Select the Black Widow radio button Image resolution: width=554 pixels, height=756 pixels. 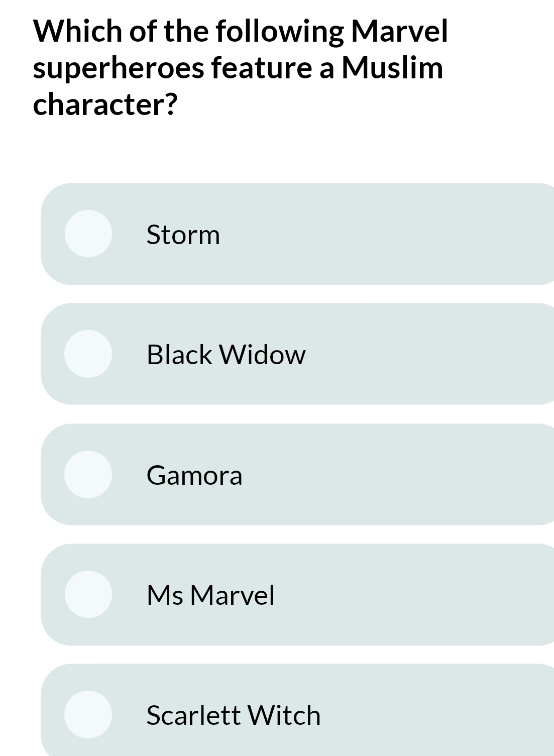pos(88,354)
